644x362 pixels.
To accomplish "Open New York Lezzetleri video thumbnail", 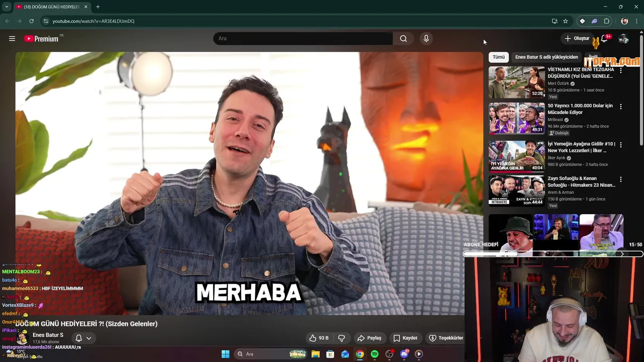I will tap(517, 156).
